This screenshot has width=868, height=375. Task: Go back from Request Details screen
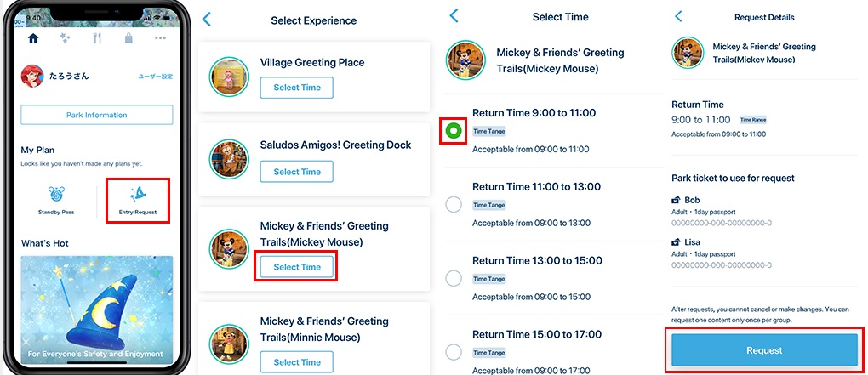(678, 16)
